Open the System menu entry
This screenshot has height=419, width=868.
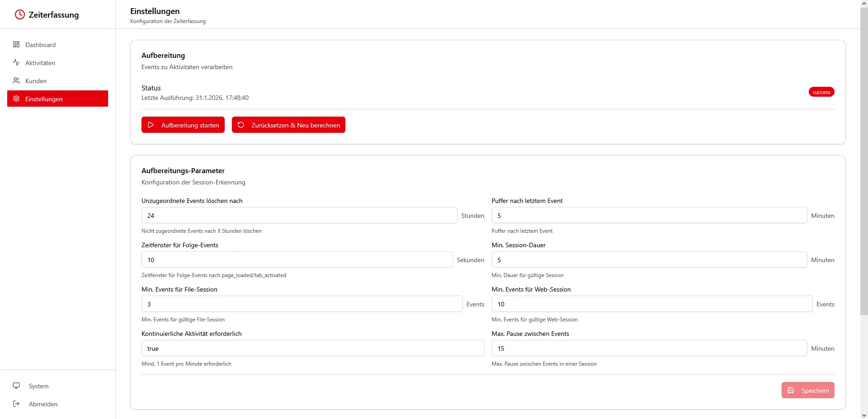[57, 386]
